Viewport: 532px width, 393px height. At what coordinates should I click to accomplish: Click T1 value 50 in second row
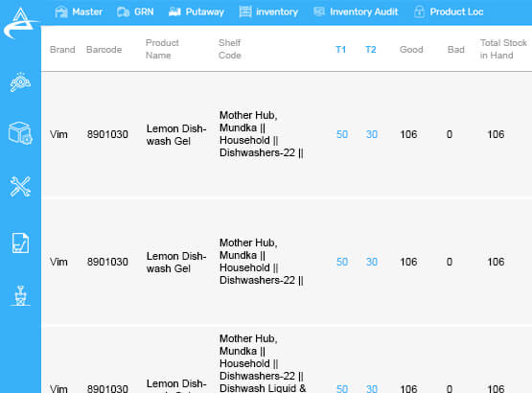pos(342,262)
